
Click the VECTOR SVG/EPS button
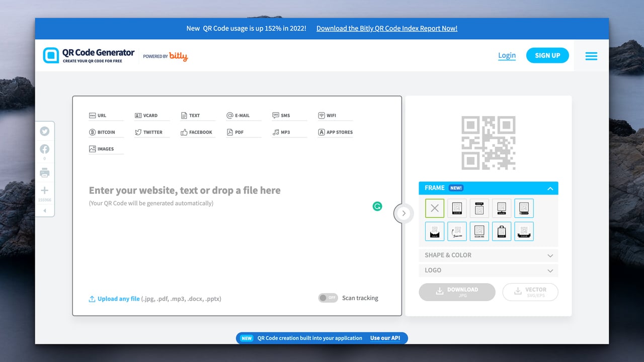pyautogui.click(x=530, y=292)
